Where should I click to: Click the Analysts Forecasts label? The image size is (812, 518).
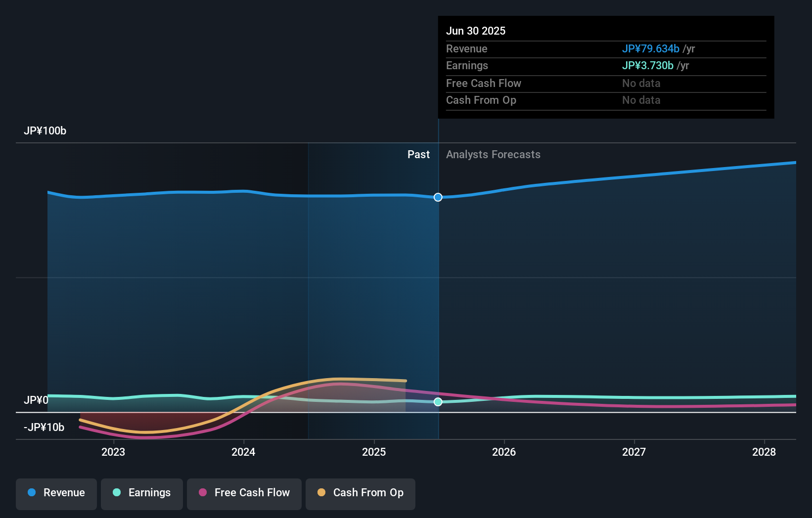point(493,155)
